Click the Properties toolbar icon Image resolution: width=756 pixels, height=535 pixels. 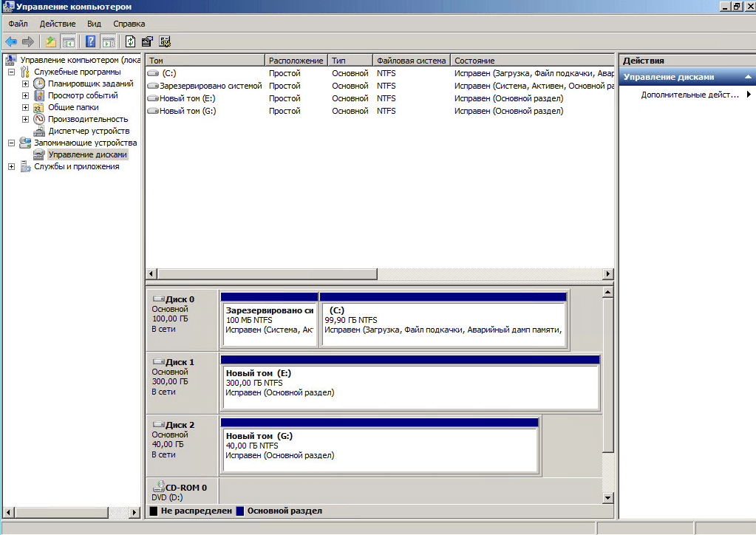coord(148,41)
